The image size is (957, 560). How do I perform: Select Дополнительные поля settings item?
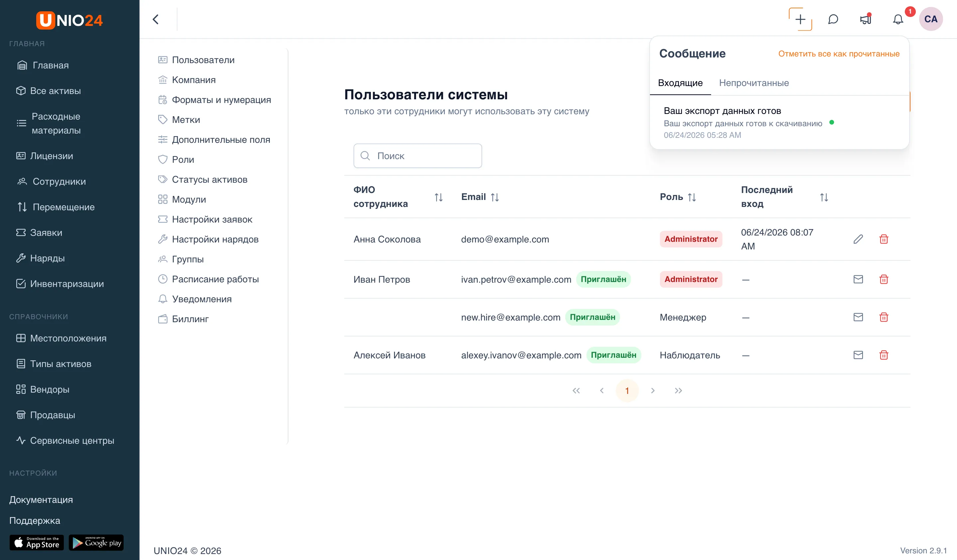pos(214,140)
